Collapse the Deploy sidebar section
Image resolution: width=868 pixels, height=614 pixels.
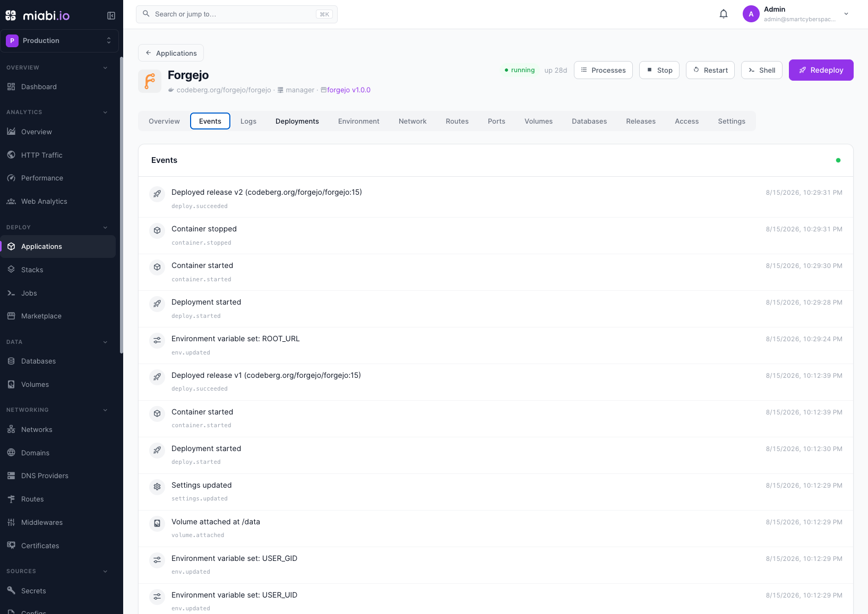(x=105, y=228)
